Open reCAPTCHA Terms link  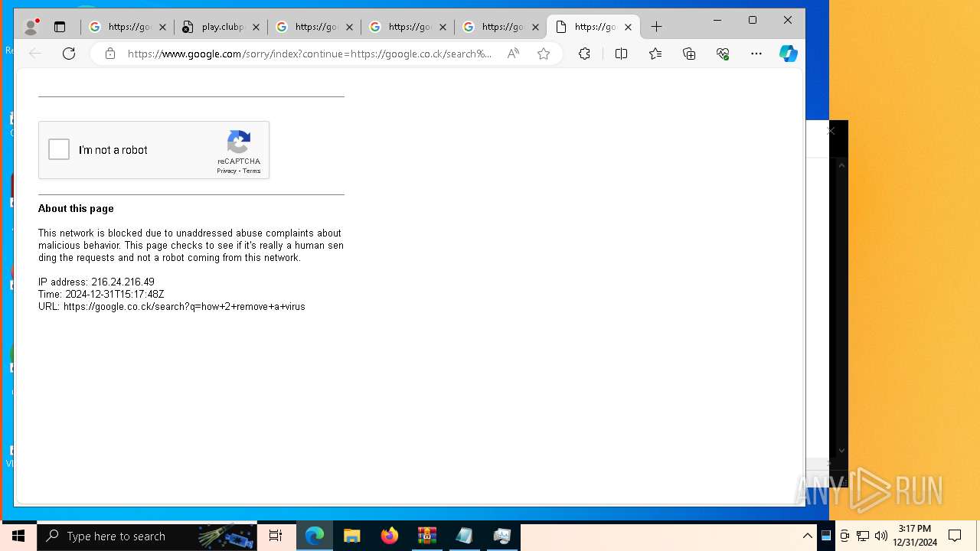252,171
